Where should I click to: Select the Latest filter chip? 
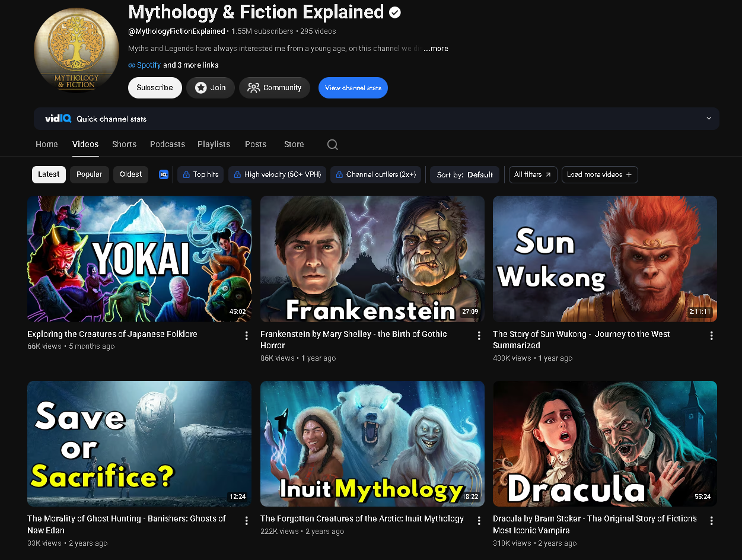click(49, 174)
